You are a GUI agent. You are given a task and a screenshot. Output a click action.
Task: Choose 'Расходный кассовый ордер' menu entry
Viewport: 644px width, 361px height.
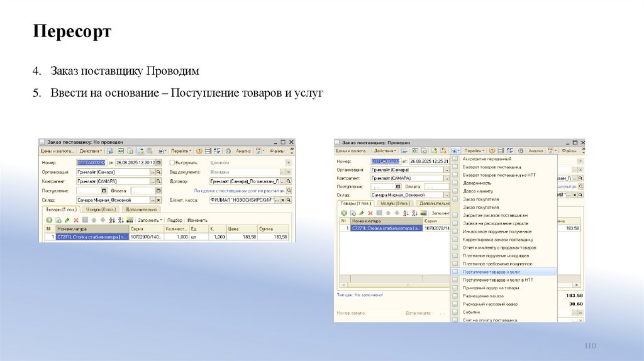504,304
